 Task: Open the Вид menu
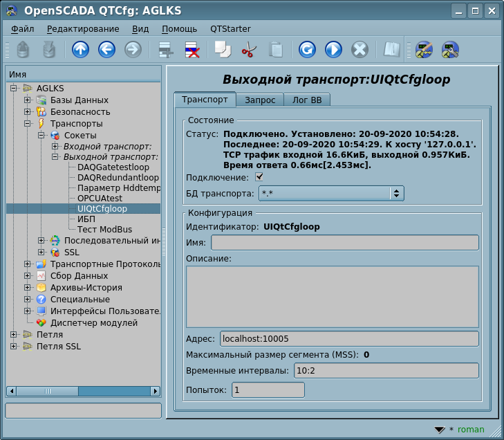point(140,29)
